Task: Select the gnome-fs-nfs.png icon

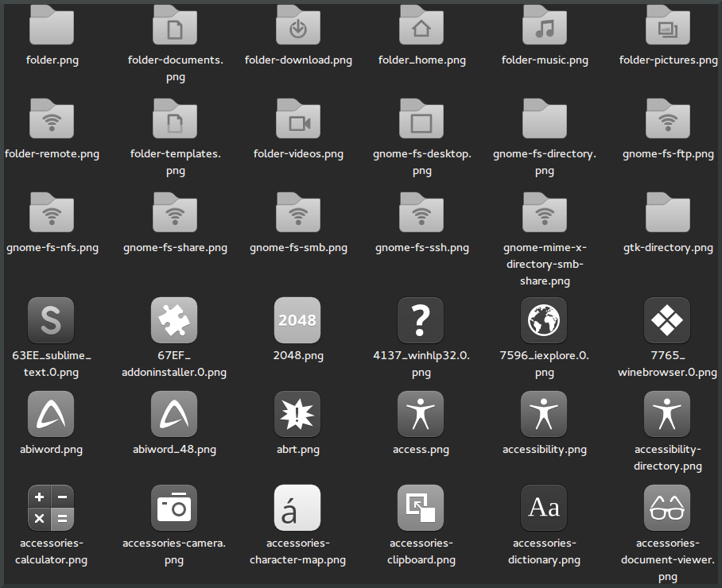Action: coord(52,213)
